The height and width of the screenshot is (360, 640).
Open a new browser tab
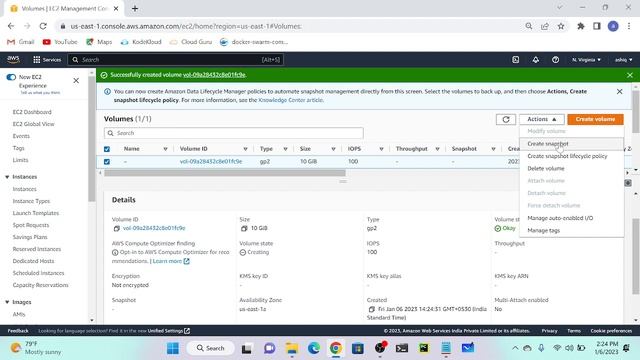[x=135, y=8]
